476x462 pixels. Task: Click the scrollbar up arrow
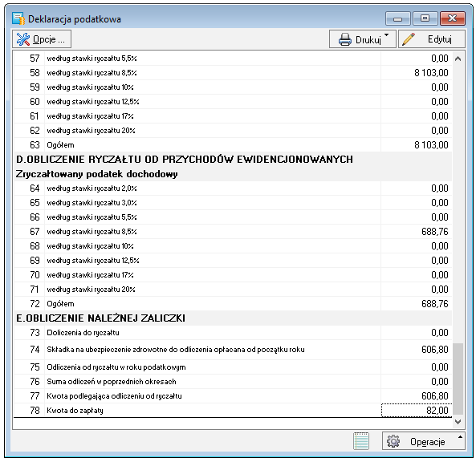pos(458,59)
